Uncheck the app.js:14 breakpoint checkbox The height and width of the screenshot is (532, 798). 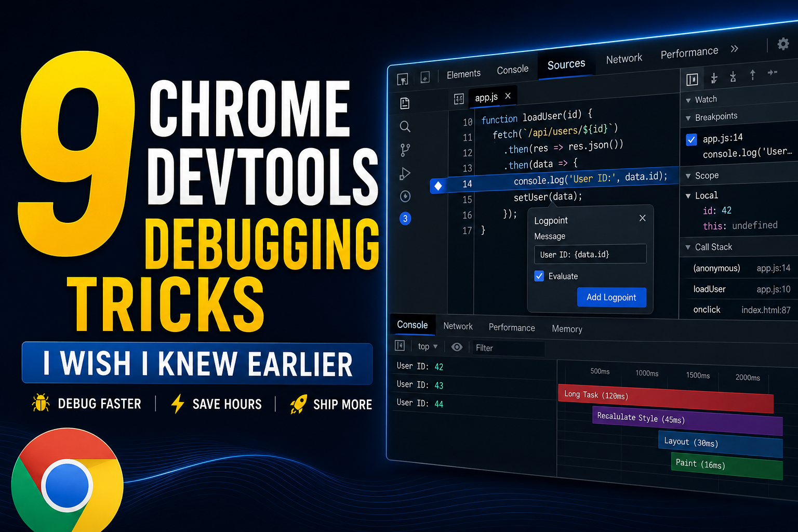tap(691, 139)
